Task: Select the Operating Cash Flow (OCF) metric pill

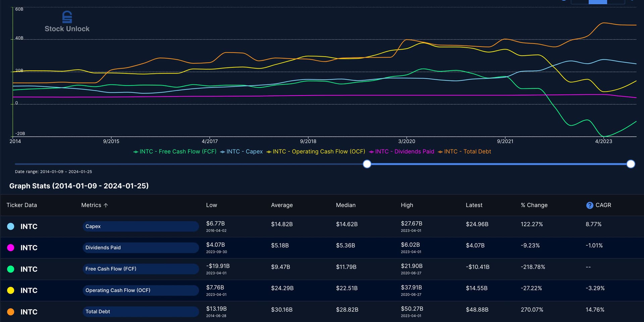Action: click(x=141, y=290)
